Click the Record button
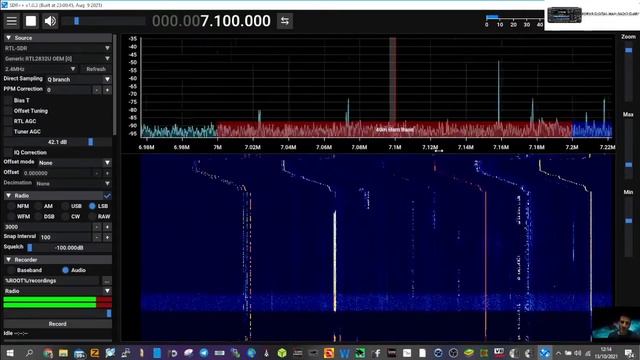The image size is (640, 360). tap(57, 324)
